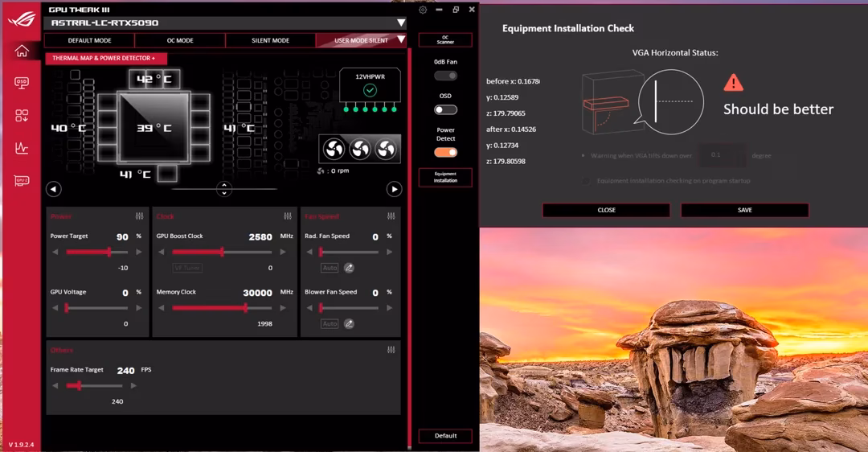Enable warning when VGA tilts down option
The height and width of the screenshot is (452, 868).
[x=583, y=156]
